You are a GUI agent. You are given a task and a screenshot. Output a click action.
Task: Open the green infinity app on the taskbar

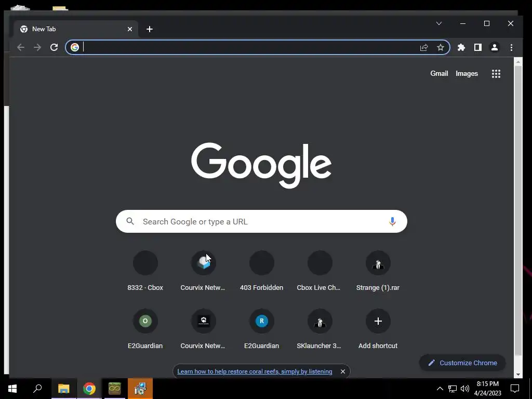tap(115, 389)
